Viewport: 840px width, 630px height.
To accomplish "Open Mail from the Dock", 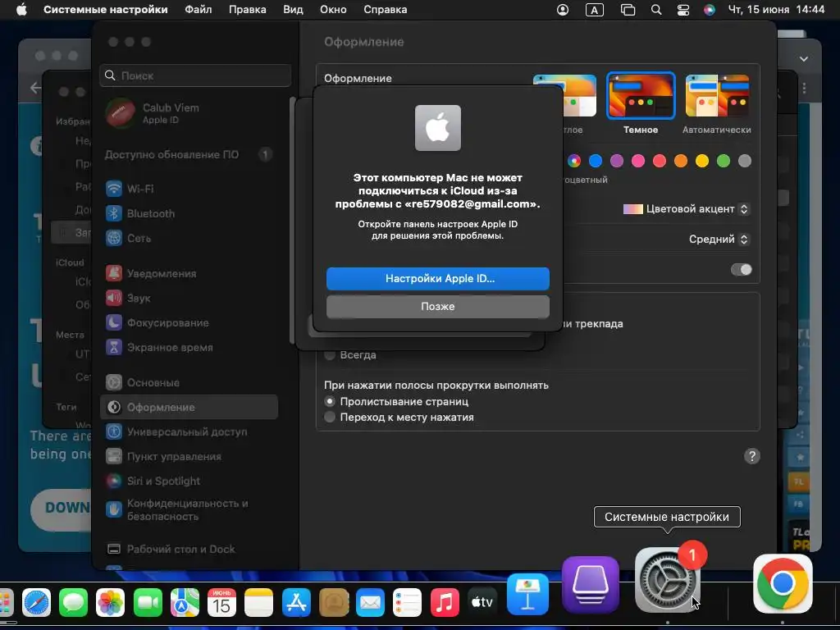I will tap(370, 603).
